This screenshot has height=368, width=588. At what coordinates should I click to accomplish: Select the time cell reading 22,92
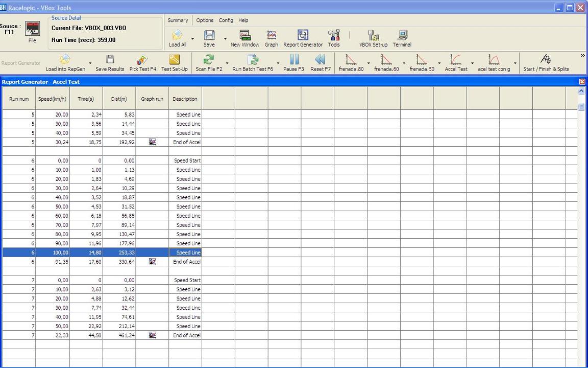86,326
